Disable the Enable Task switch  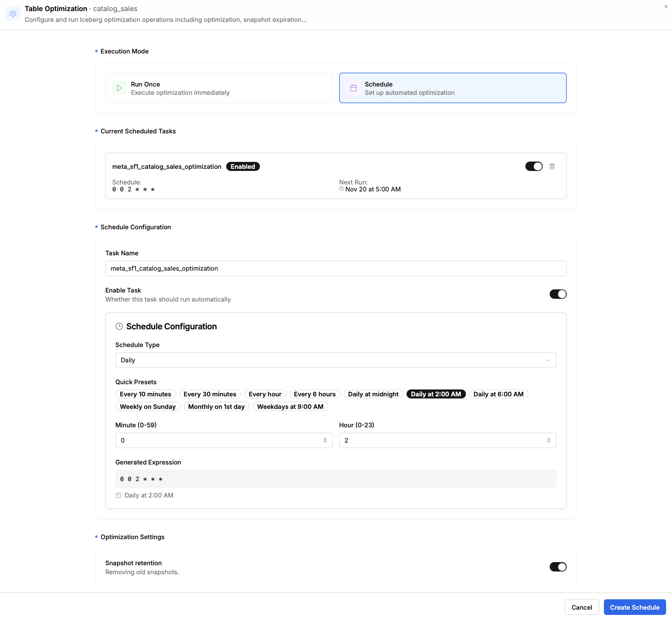(x=558, y=294)
